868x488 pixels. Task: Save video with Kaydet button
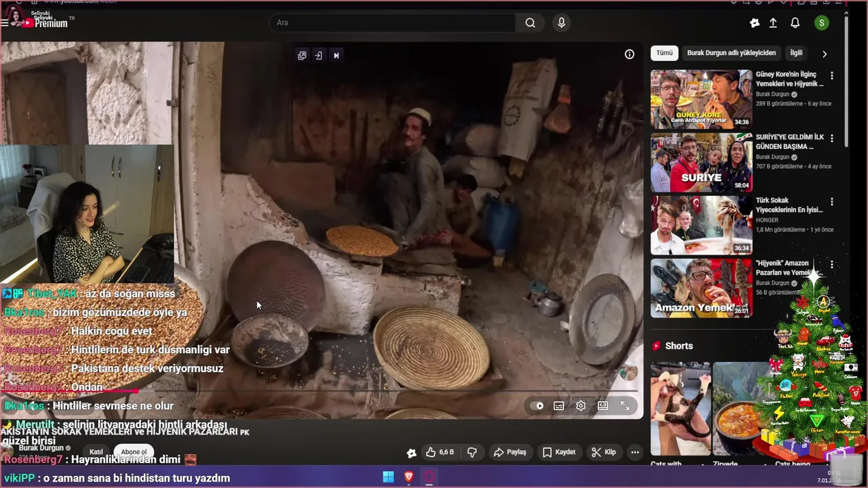point(559,452)
